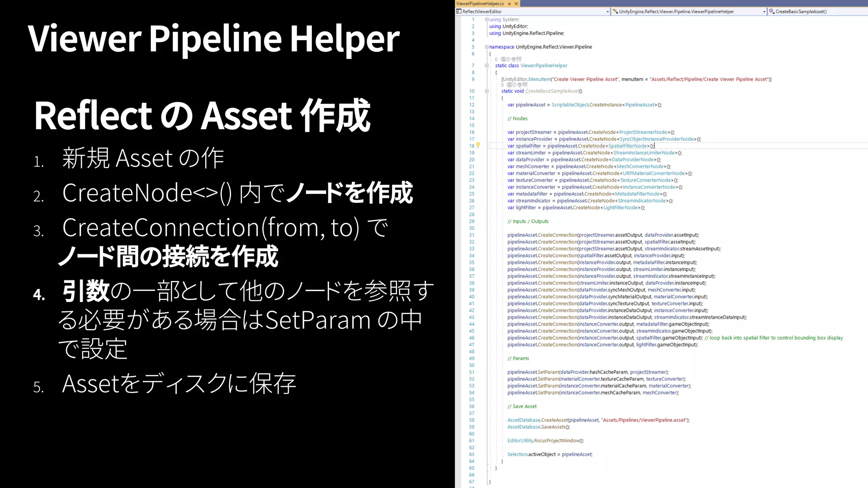This screenshot has width=868, height=488.
Task: Open the ReflectViewerEditor project dropdown
Action: [533, 11]
